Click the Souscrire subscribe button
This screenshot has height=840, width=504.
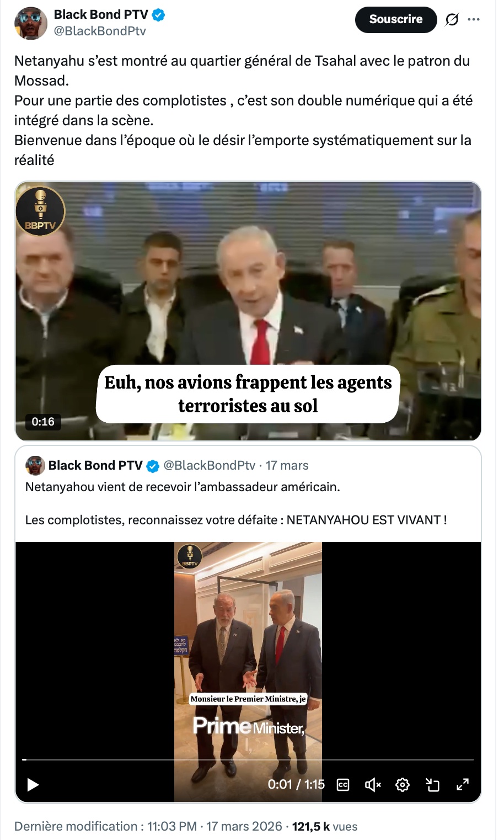click(x=395, y=19)
